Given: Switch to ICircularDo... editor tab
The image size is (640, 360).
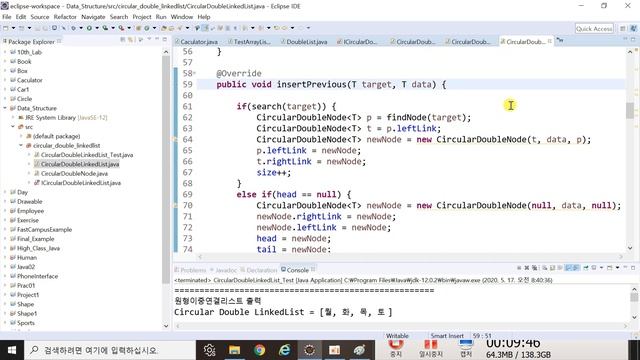Looking at the screenshot, I should click(x=357, y=42).
